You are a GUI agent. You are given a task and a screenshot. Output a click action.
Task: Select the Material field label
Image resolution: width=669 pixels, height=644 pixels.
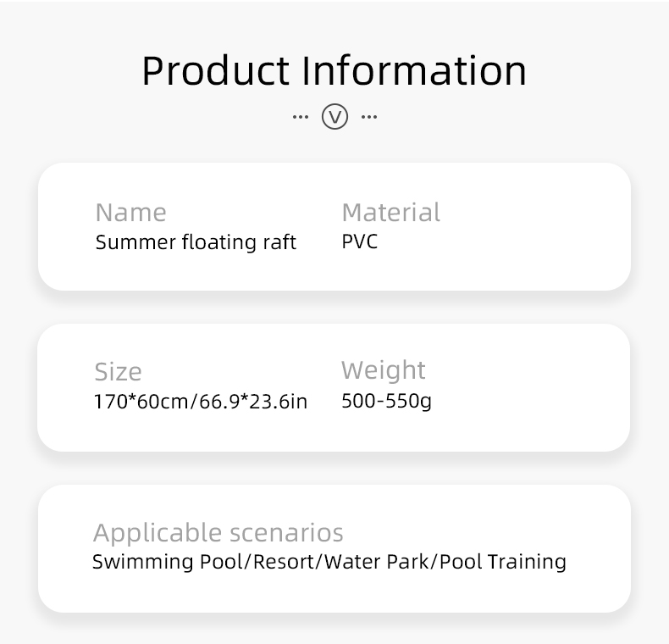[x=390, y=212]
